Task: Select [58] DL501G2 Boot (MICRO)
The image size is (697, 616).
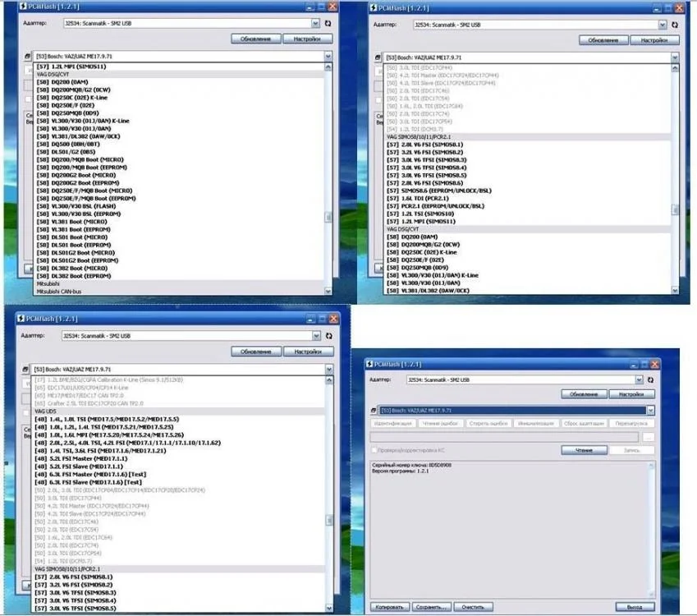Action: coord(76,253)
